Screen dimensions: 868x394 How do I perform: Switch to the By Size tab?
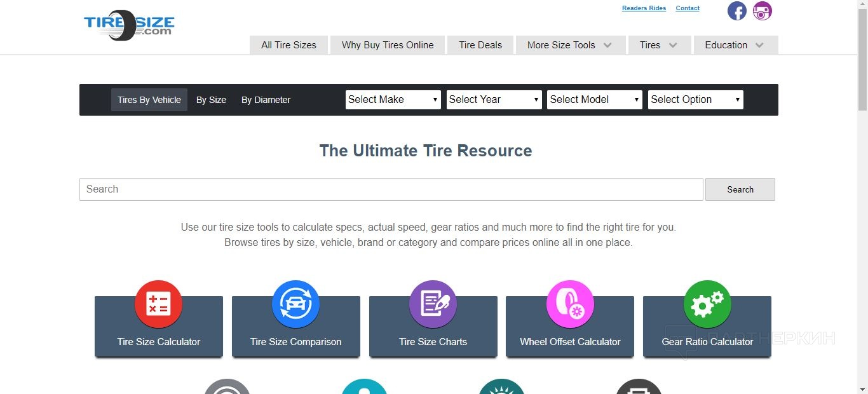pos(211,100)
